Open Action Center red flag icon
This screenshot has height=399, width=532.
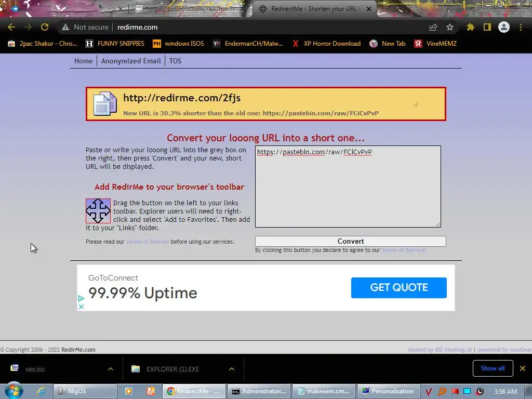pos(455,392)
